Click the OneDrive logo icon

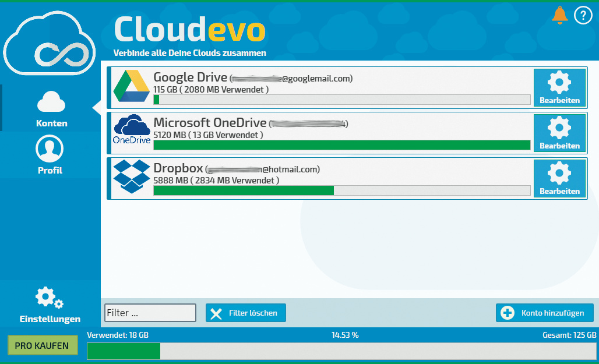132,129
